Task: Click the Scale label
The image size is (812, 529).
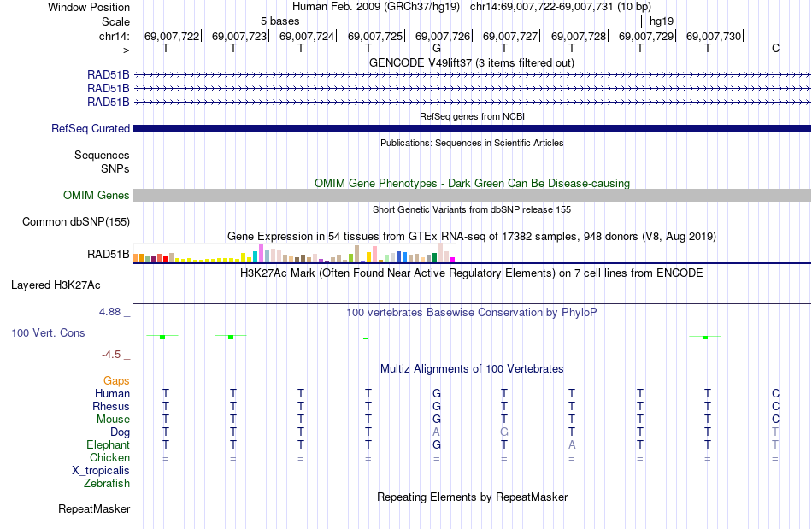Action: pyautogui.click(x=115, y=21)
